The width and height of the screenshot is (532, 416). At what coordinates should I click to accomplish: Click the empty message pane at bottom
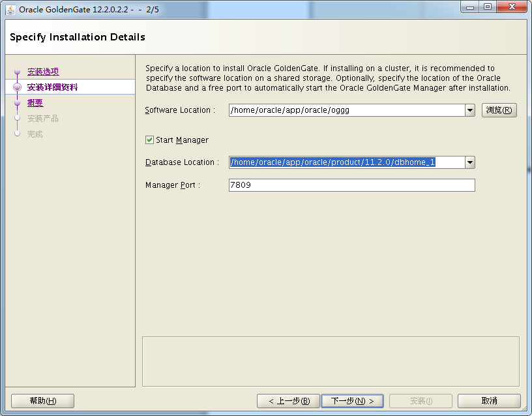331,361
